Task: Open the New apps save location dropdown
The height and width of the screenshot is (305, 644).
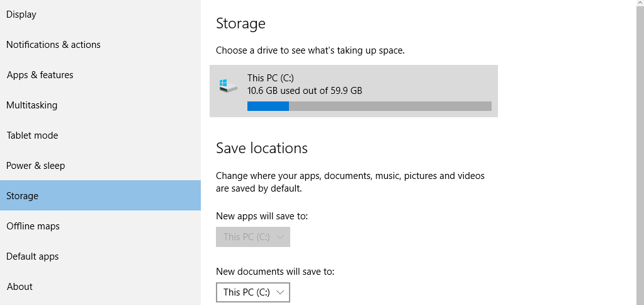Action: point(252,237)
